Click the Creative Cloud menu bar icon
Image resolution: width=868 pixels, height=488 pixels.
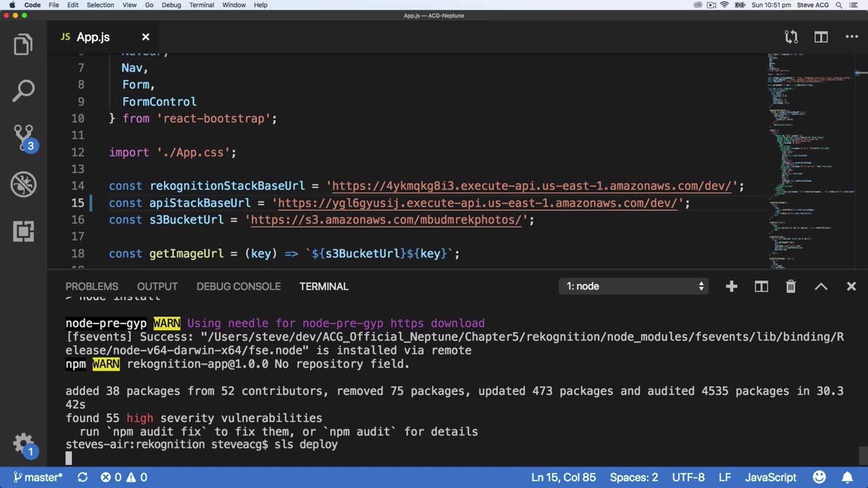[698, 5]
